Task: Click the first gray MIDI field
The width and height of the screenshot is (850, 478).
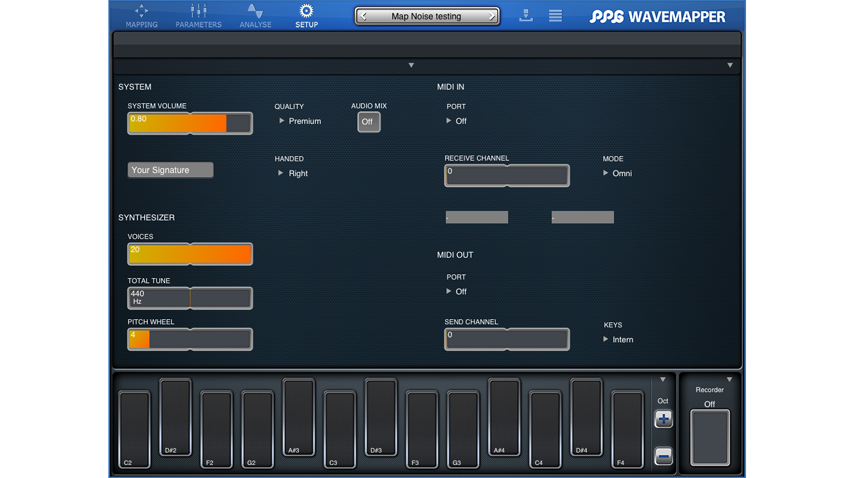Action: (x=476, y=217)
